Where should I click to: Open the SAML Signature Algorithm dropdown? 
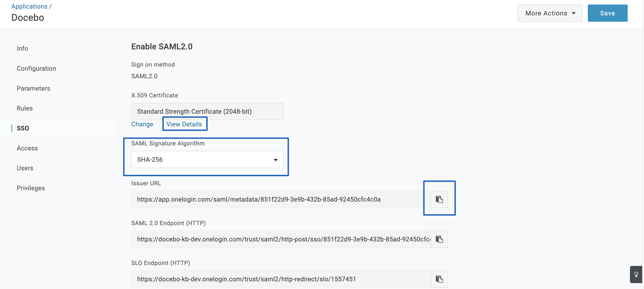[x=207, y=159]
